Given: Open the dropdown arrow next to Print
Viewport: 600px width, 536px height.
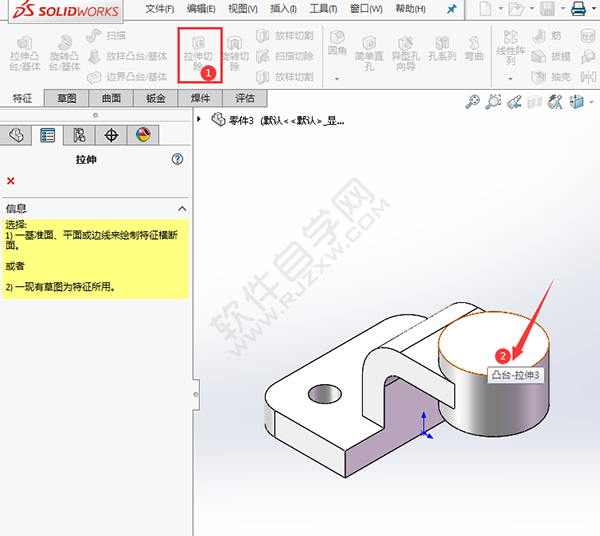Looking at the screenshot, I should click(x=594, y=8).
